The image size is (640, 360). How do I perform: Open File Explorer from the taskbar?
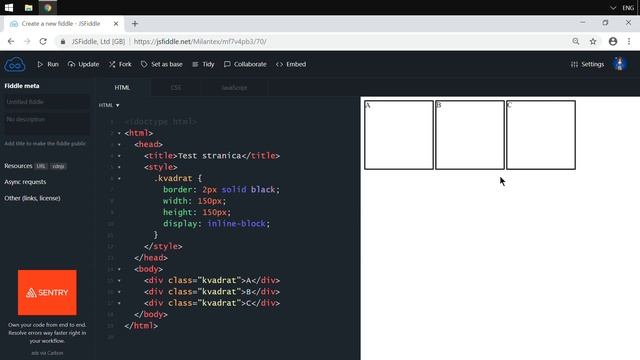[x=29, y=7]
